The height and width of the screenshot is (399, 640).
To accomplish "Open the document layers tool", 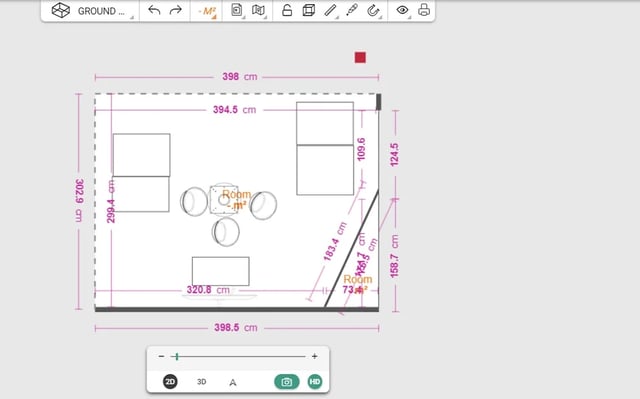I will click(x=237, y=10).
